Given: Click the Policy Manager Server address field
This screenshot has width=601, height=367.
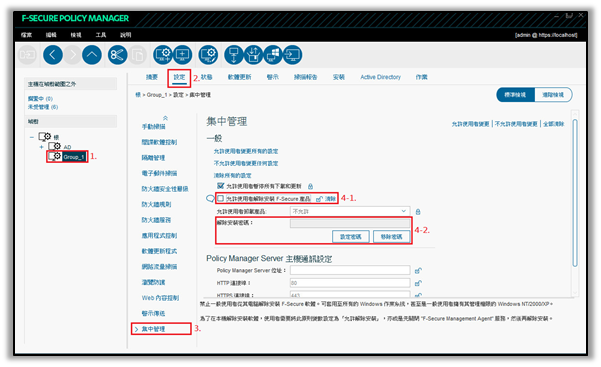Looking at the screenshot, I should [350, 270].
